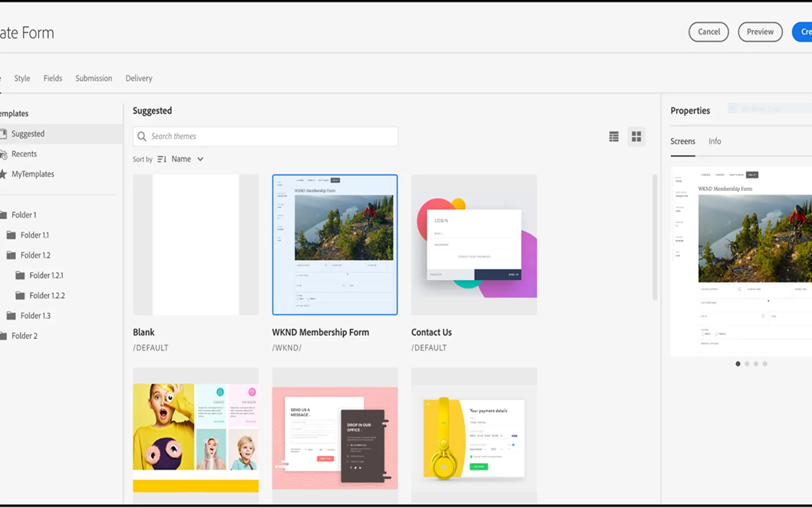Click the Folder 1.2.1 folder icon
812x508 pixels.
click(20, 275)
